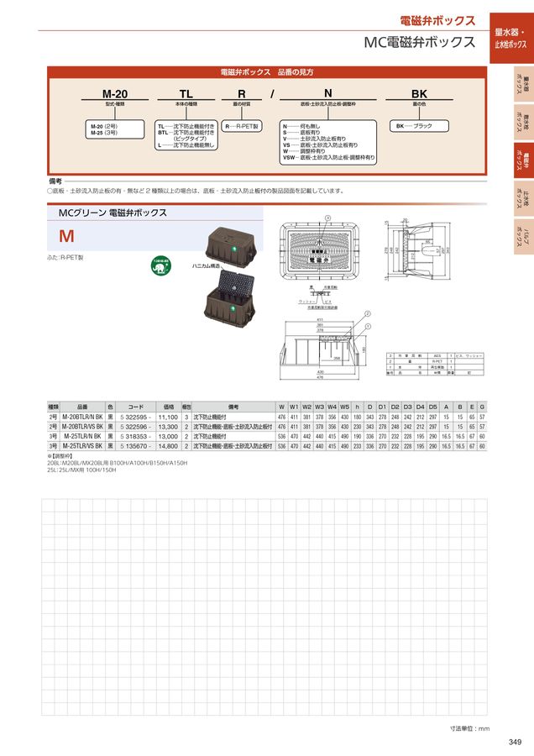Click the 量水器・止水栓ボックス chapter tab
Viewport: 534px width, 756px height.
pyautogui.click(x=511, y=38)
